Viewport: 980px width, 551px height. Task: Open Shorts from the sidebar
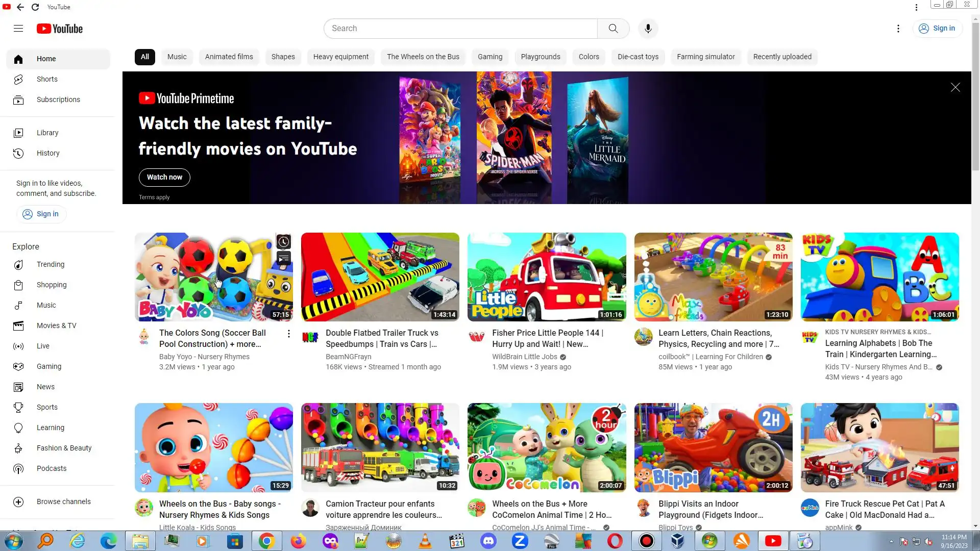[x=47, y=79]
